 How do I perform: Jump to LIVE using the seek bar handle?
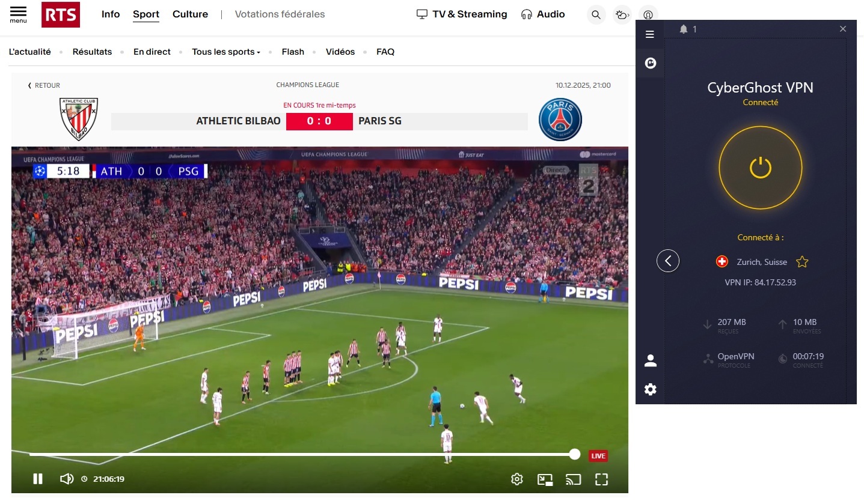[574, 454]
